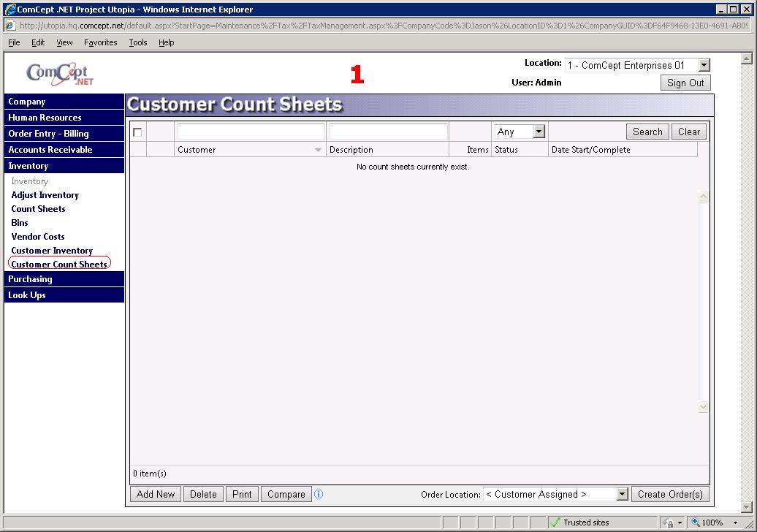This screenshot has height=532, width=757.
Task: Click the green Trusted sites checkmark icon
Action: point(557,522)
